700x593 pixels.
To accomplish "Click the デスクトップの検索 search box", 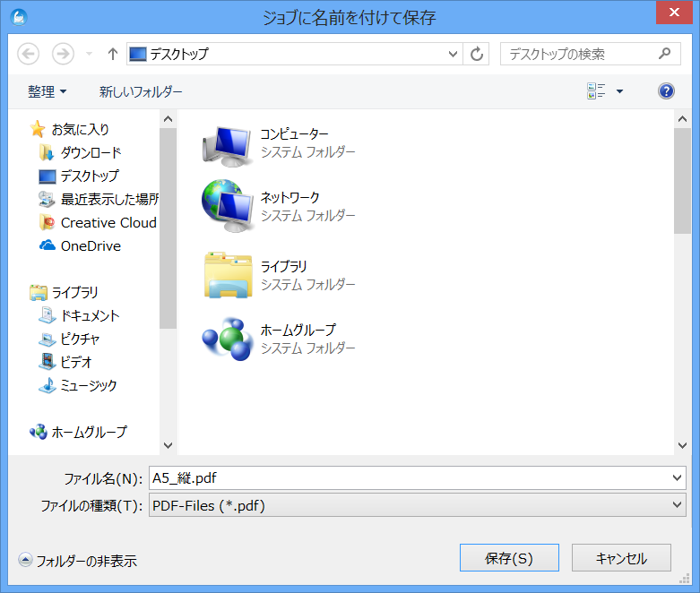I will coord(590,54).
